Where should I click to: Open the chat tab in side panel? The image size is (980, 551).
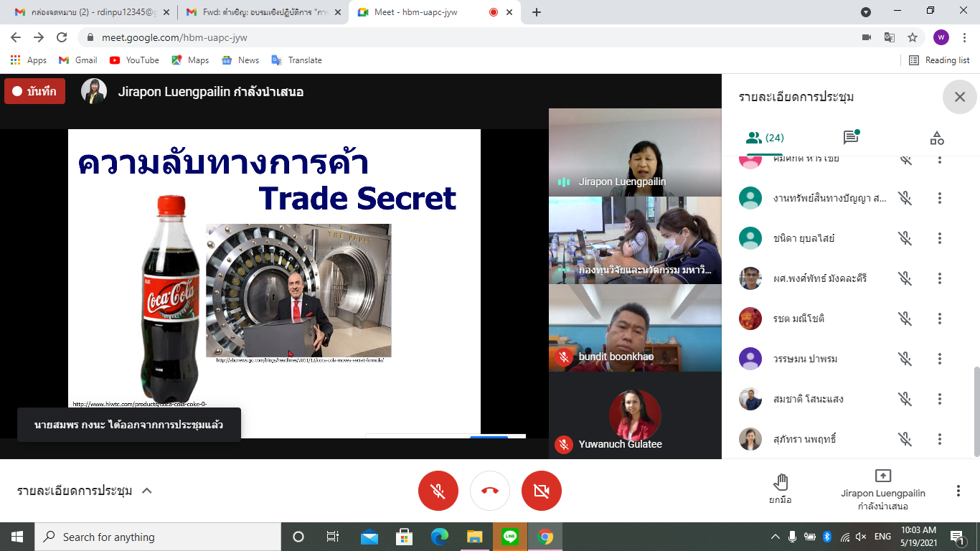[x=851, y=138]
